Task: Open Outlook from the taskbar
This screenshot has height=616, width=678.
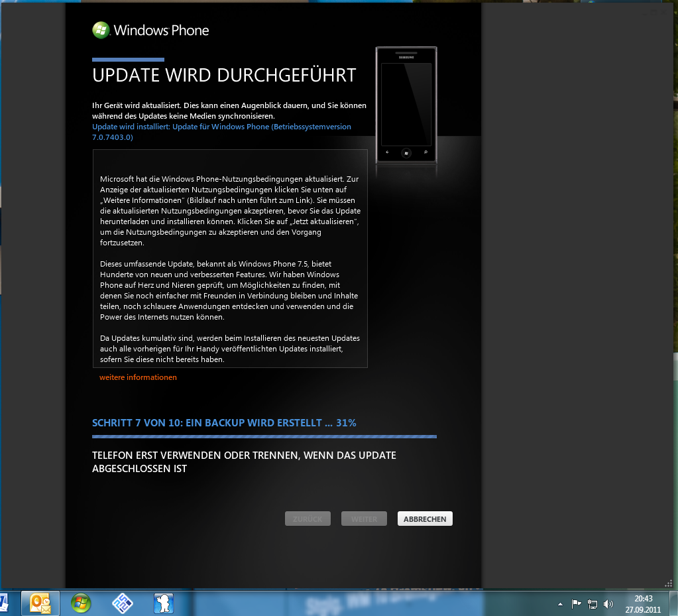Action: [x=40, y=603]
